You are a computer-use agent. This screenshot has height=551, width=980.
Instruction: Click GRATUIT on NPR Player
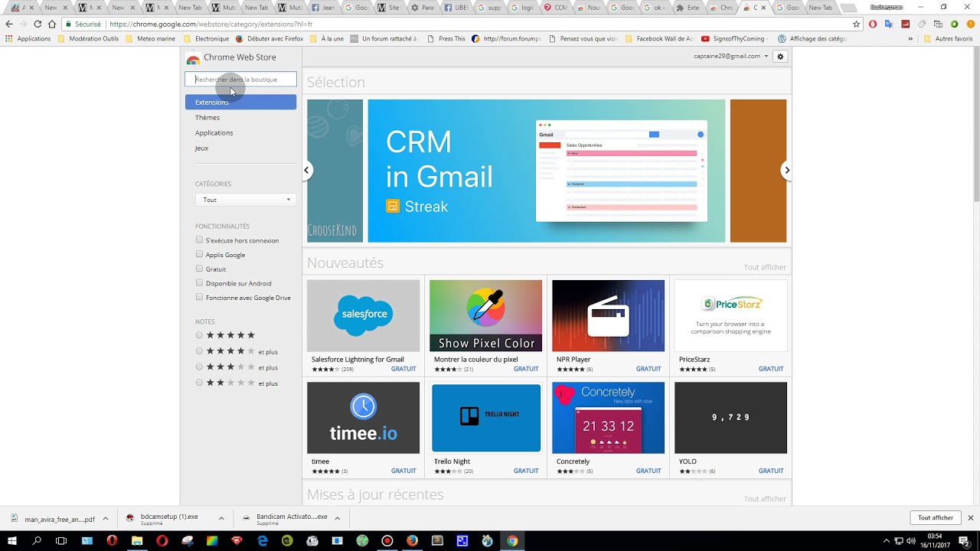pyautogui.click(x=648, y=369)
